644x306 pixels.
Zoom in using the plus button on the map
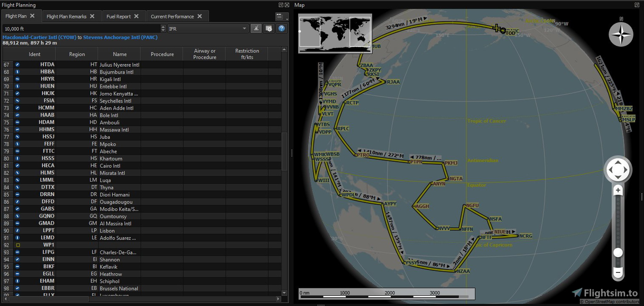[x=618, y=190]
